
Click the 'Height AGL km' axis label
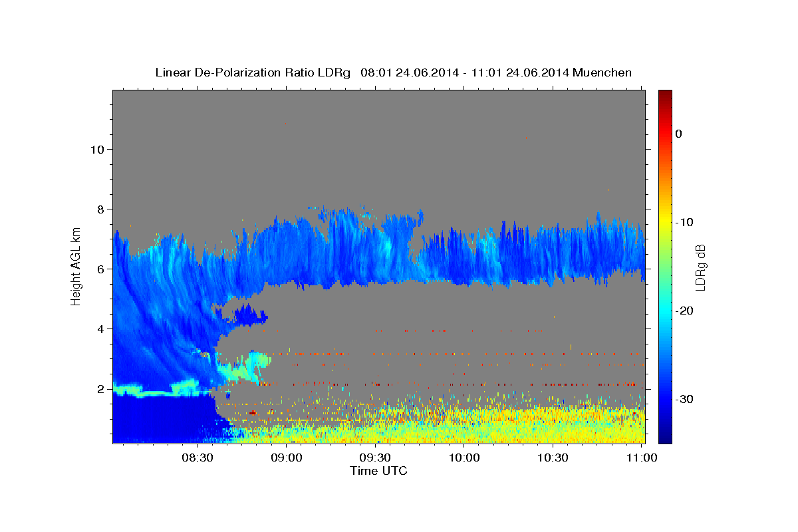[76, 267]
